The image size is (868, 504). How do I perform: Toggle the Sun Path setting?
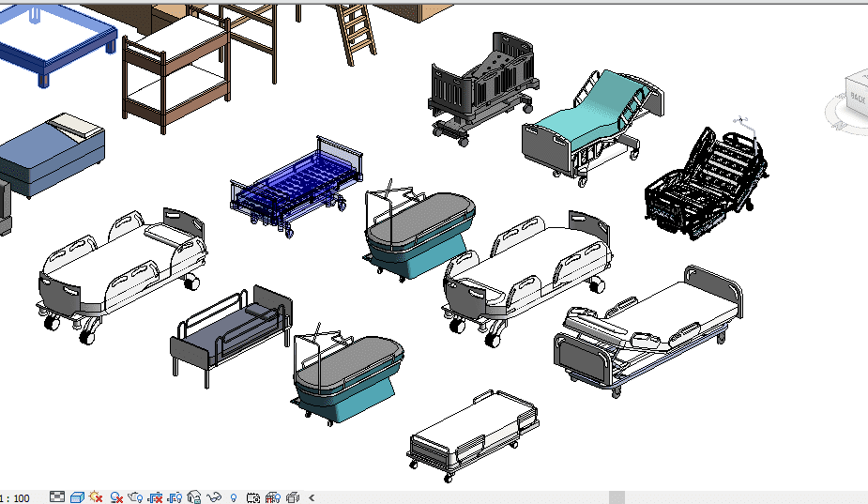96,497
